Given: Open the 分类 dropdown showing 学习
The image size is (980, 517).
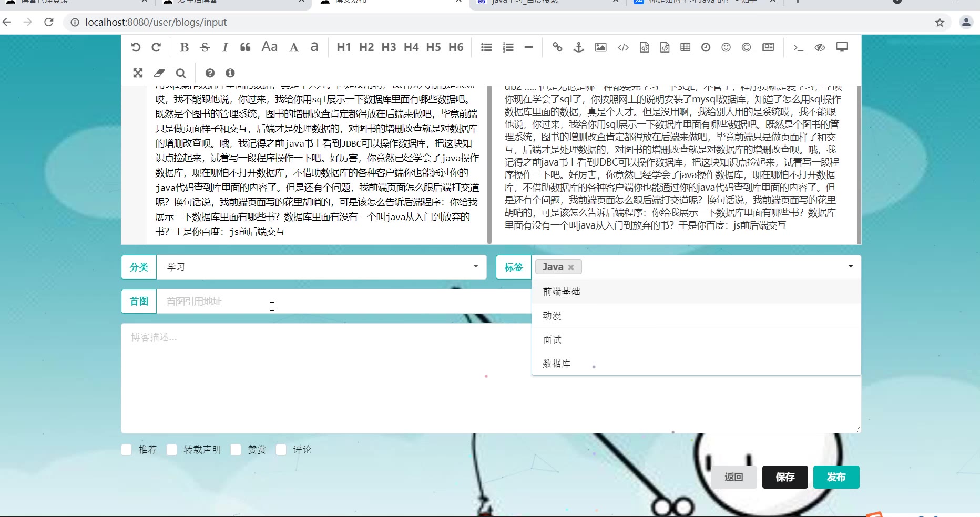Looking at the screenshot, I should click(321, 267).
